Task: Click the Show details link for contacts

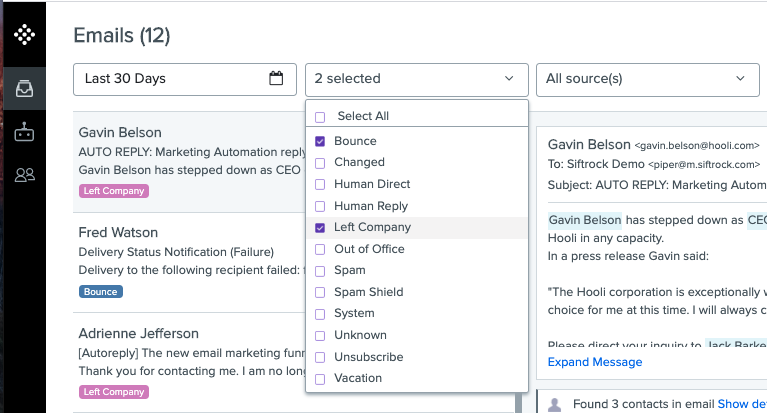Action: click(742, 404)
